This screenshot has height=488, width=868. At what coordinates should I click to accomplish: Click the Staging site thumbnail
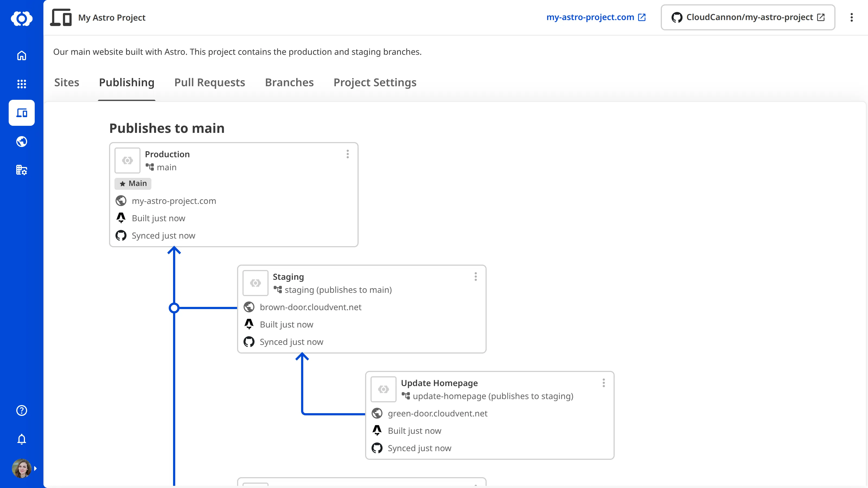point(256,283)
